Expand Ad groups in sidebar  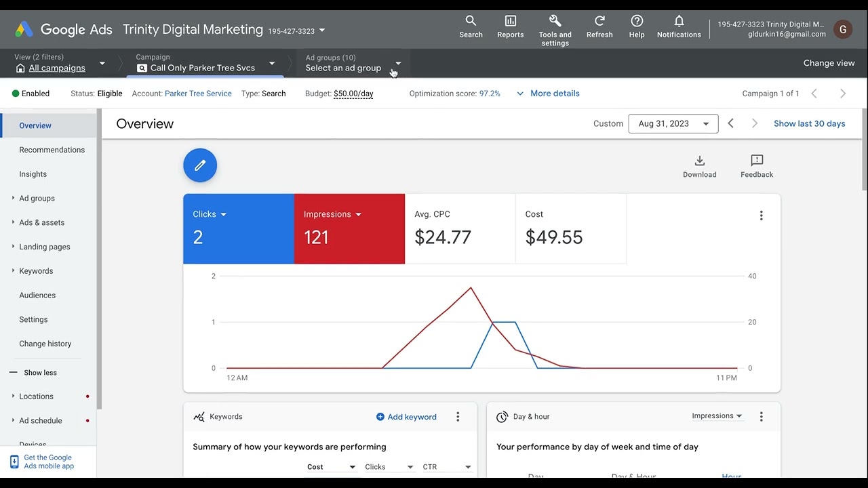13,198
